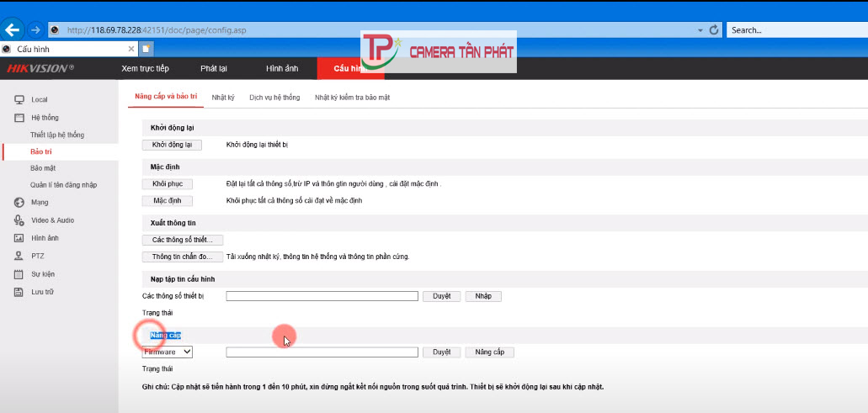Click the Khởi động lại button

coord(172,145)
